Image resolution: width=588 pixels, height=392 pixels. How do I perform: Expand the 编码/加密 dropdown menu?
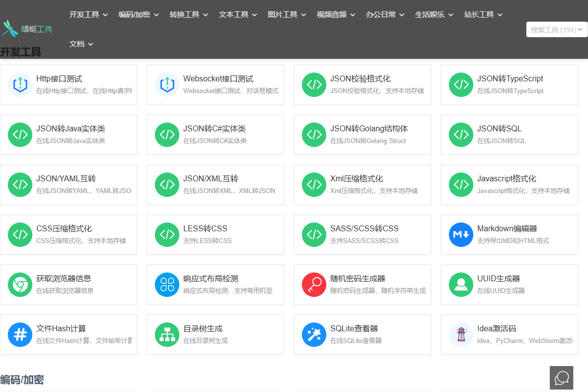click(139, 15)
